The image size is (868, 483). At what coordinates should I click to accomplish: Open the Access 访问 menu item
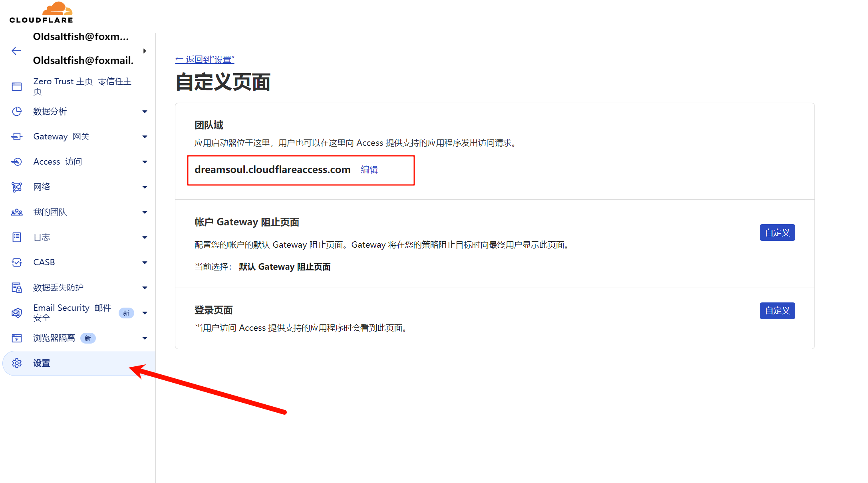(58, 162)
